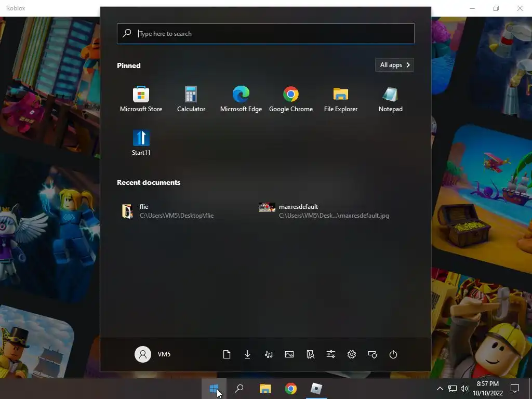Click the 'Pinned' section heading

tap(129, 65)
